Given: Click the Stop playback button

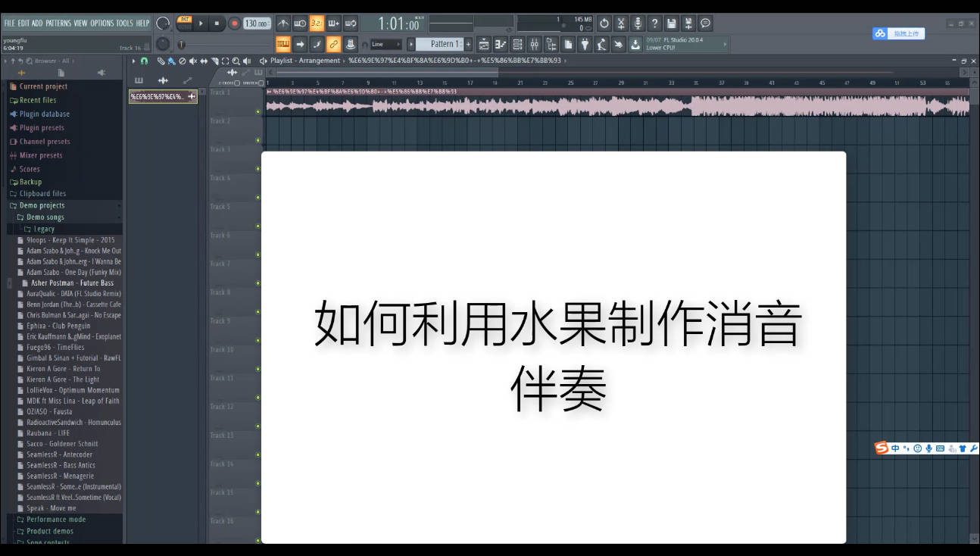Looking at the screenshot, I should point(217,23).
